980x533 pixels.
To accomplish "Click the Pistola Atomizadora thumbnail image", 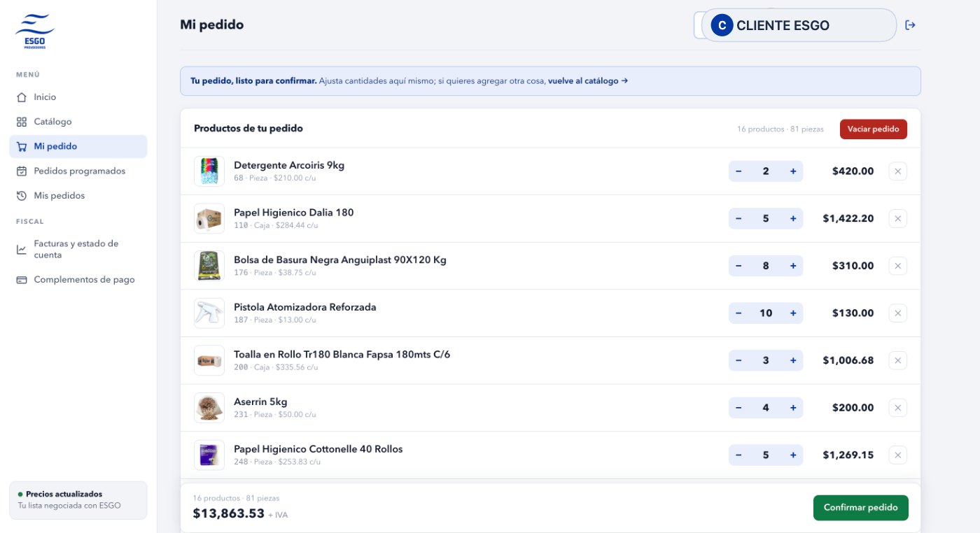I will [x=209, y=313].
